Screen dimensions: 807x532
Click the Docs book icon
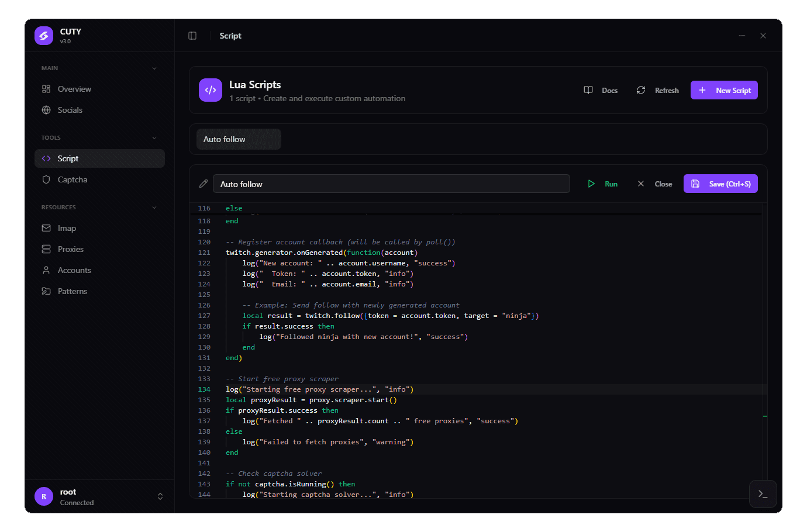[x=588, y=90]
